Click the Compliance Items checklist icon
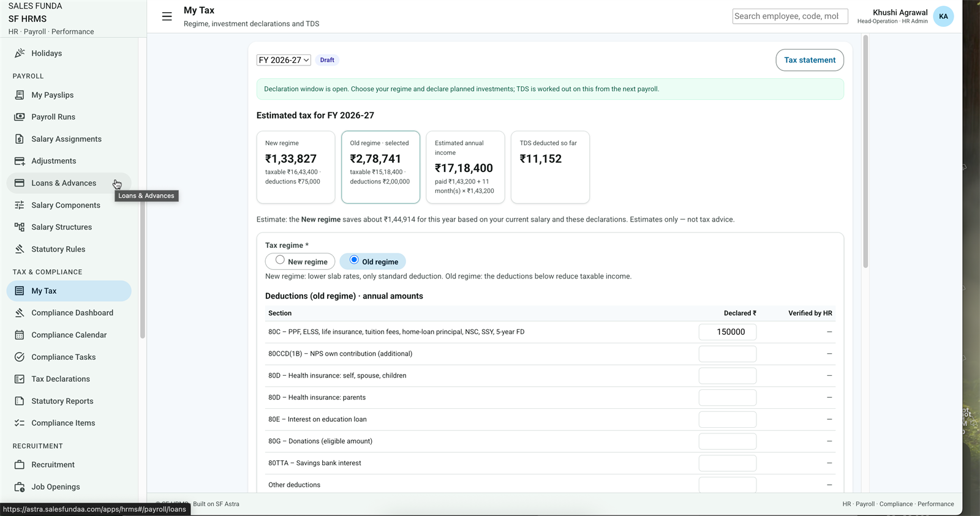980x516 pixels. pos(20,423)
